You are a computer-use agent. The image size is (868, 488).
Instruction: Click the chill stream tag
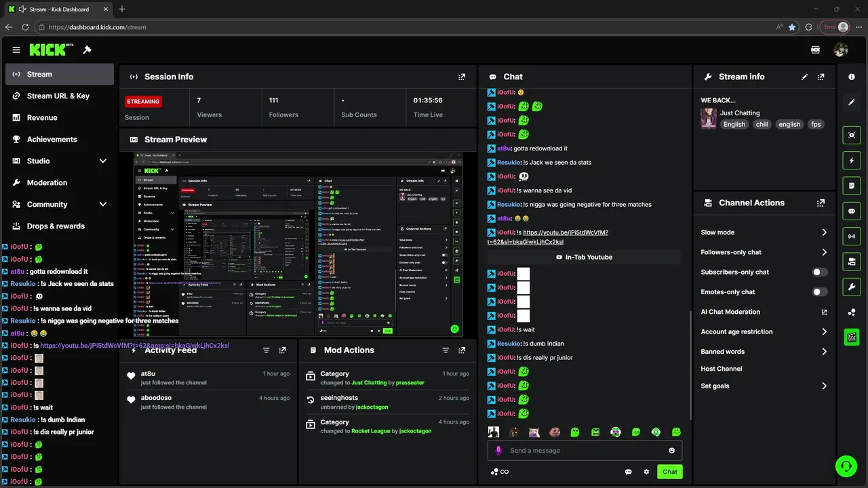762,125
